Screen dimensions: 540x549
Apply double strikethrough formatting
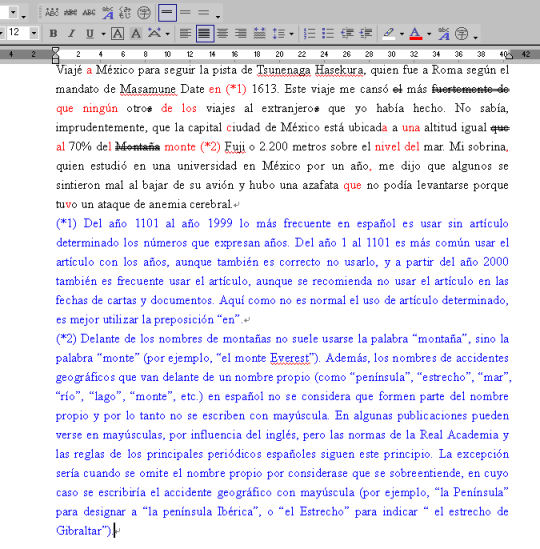(70, 13)
